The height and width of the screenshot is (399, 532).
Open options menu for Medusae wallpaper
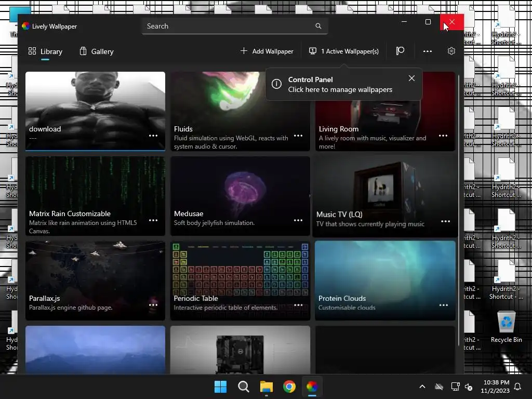298,220
